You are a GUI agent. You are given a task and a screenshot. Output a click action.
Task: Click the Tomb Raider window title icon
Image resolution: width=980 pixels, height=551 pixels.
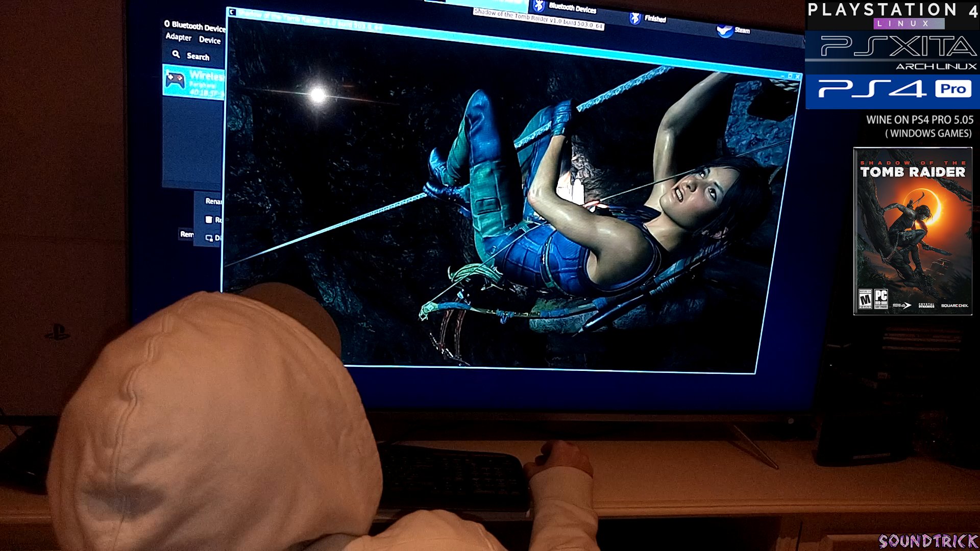[232, 12]
